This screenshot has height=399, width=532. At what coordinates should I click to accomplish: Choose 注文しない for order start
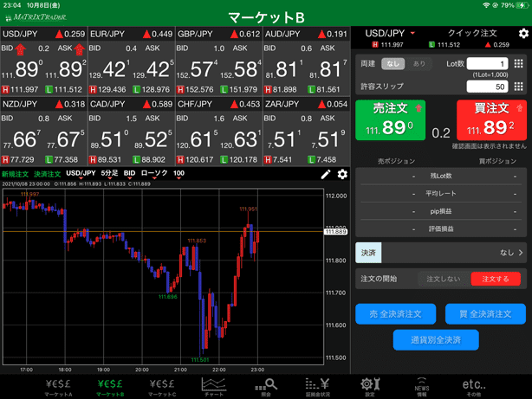(444, 279)
